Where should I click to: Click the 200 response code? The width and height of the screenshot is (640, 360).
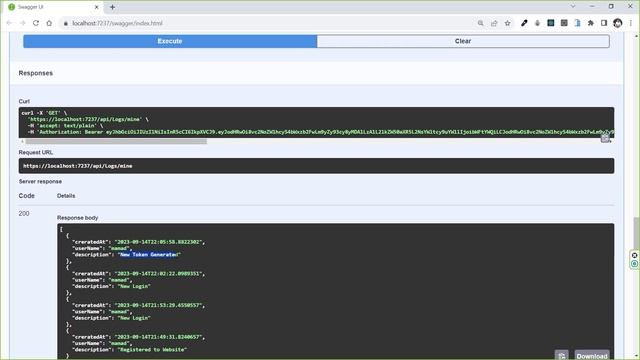24,213
